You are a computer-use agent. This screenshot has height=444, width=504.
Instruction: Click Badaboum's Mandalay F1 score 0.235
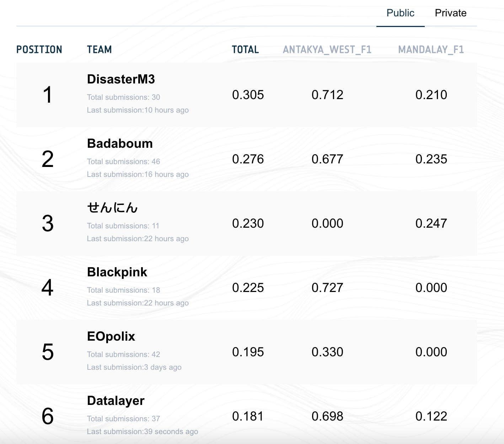coord(431,159)
